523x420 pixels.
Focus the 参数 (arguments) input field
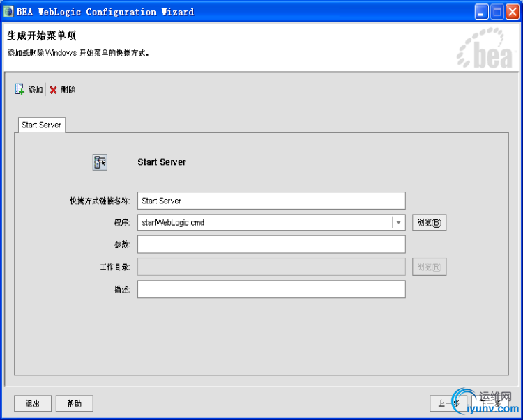[x=271, y=244]
